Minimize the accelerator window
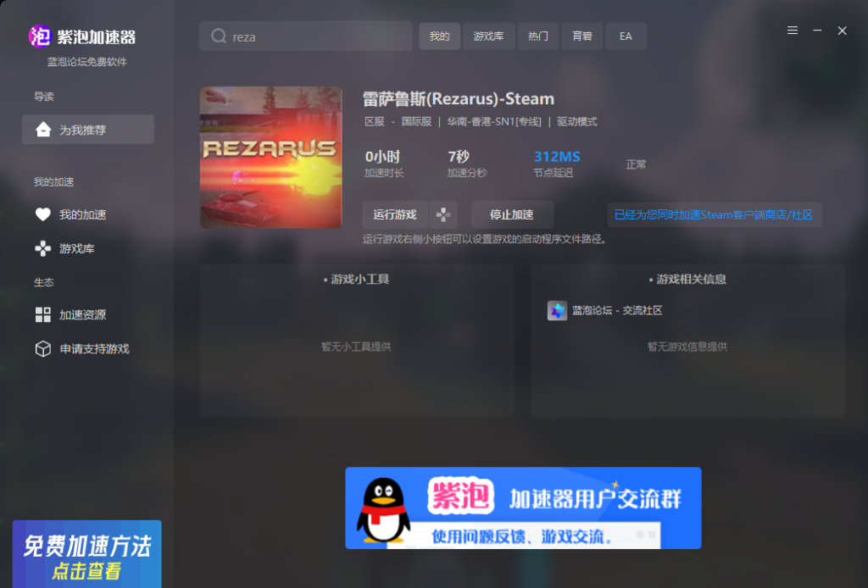Screen dimensions: 868x588 tap(817, 31)
